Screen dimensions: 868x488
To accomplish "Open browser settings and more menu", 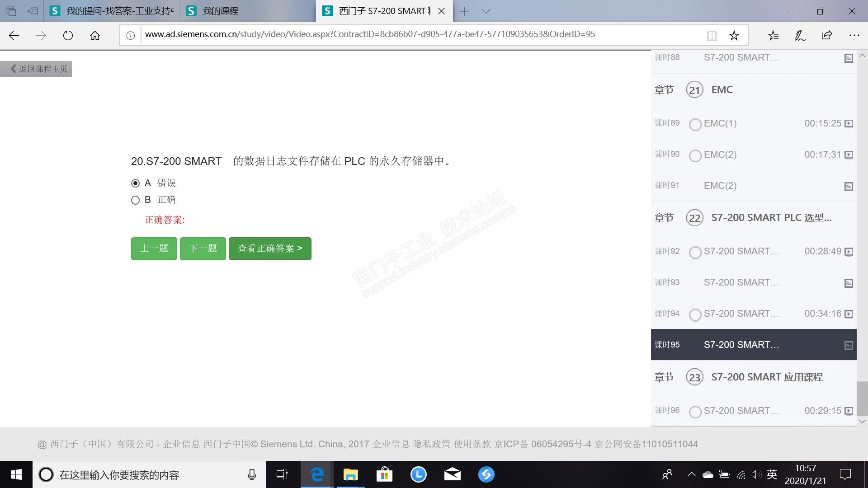I will coord(854,35).
